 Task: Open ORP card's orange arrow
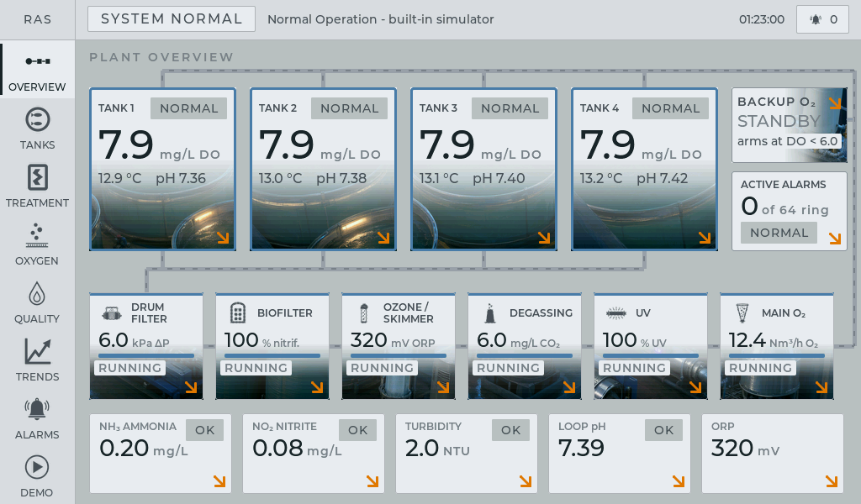pos(832,481)
